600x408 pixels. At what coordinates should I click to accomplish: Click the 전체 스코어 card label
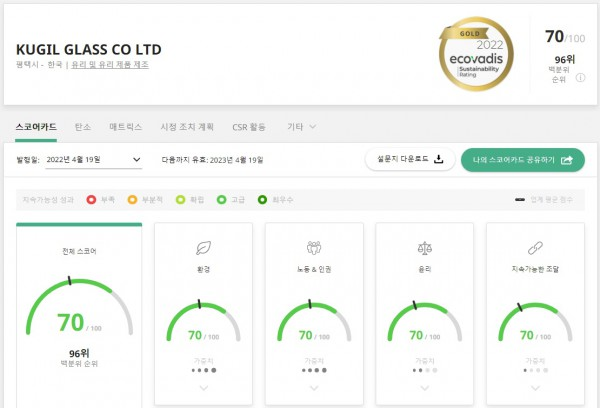79,251
